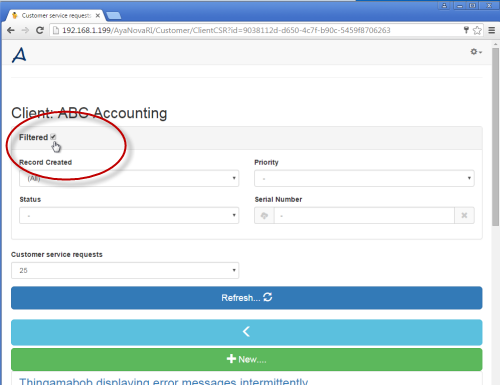Clear the Serial Number field with X
The height and width of the screenshot is (385, 500).
(x=464, y=216)
